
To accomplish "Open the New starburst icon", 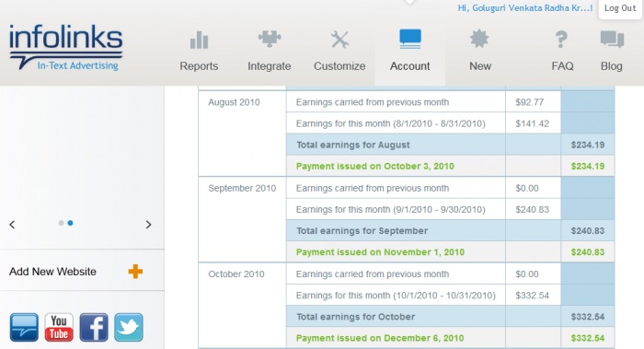I will tap(479, 39).
